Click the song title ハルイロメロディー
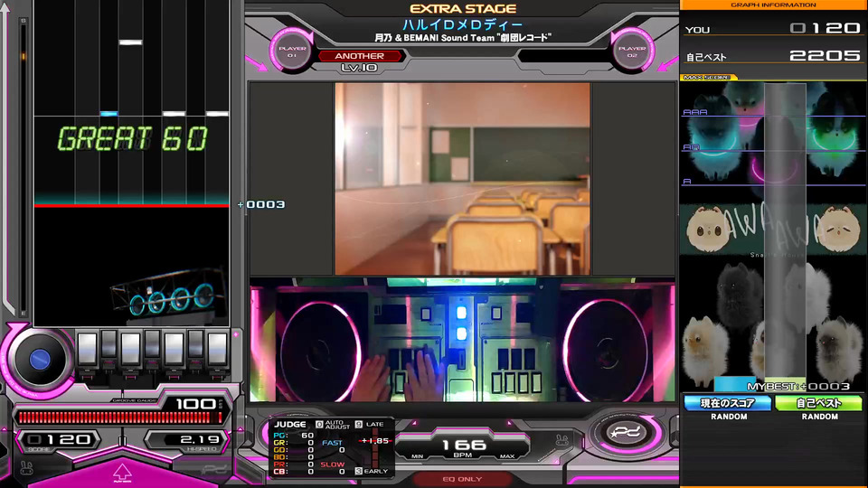The height and width of the screenshot is (488, 868). [462, 24]
